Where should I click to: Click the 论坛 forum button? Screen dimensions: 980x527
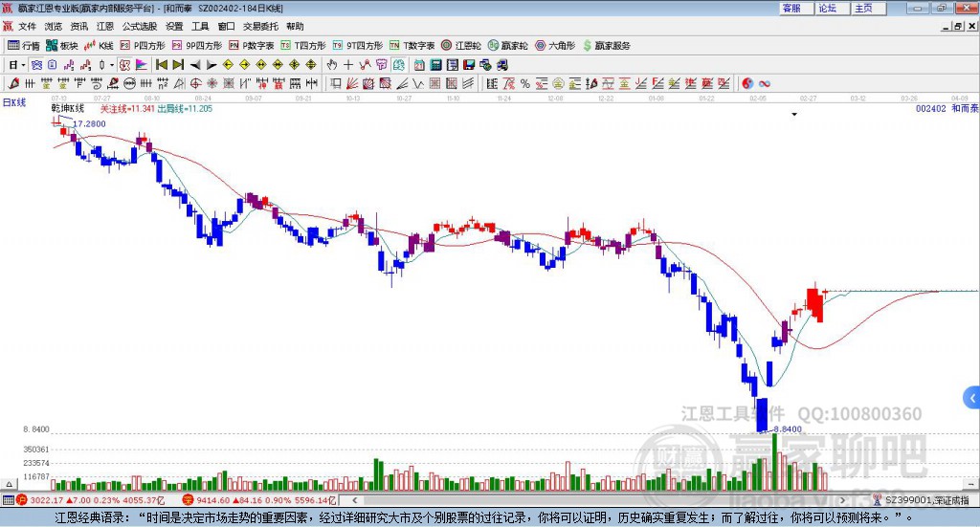827,8
